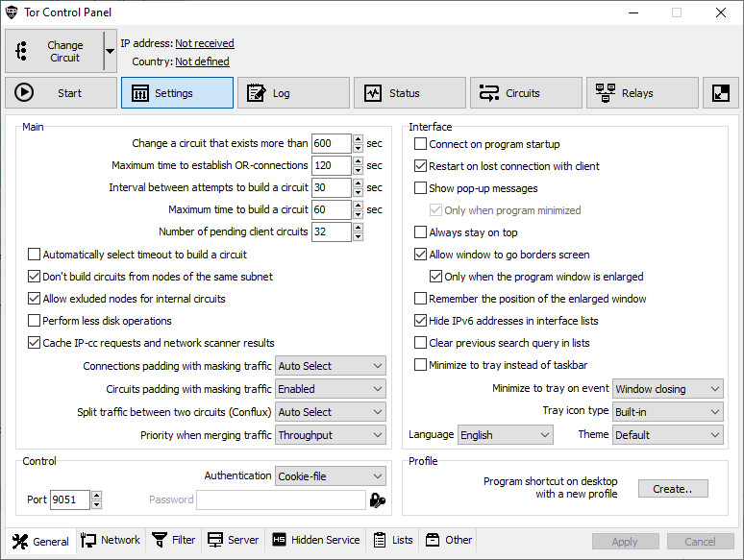Viewport: 744px width, 560px height.
Task: Open the Change Circuit dropdown arrow
Action: (111, 51)
